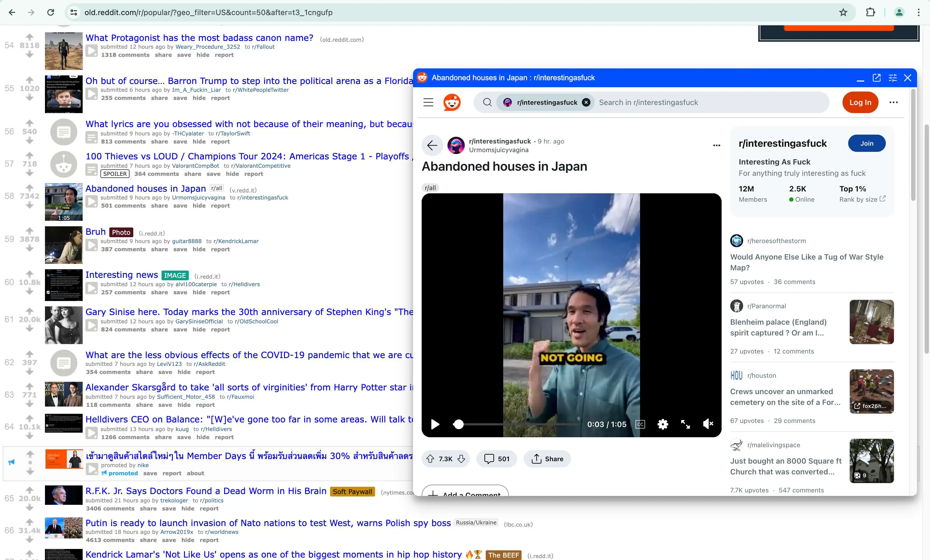
Task: Open the hamburger menu in the Reddit popup
Action: [428, 102]
